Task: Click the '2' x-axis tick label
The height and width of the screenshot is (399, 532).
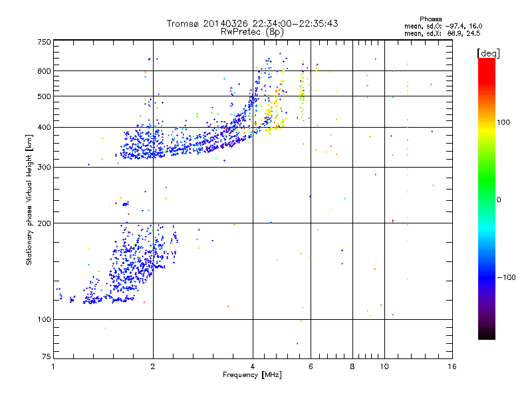Action: point(153,366)
